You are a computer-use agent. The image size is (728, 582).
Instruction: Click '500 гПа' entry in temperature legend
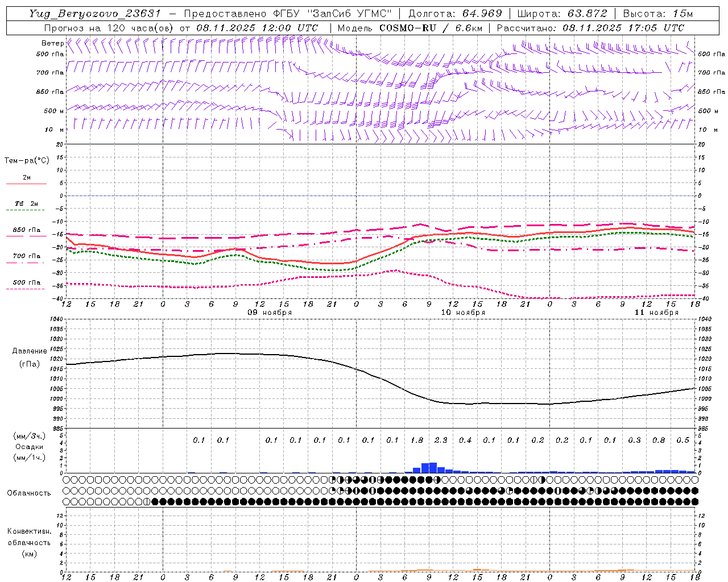pyautogui.click(x=27, y=282)
